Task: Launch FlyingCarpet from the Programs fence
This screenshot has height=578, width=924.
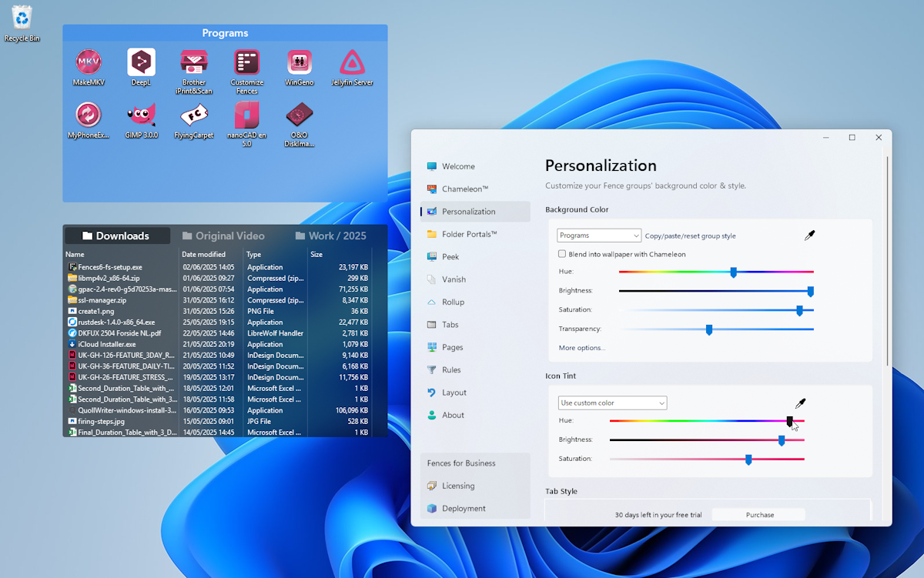Action: pyautogui.click(x=193, y=119)
